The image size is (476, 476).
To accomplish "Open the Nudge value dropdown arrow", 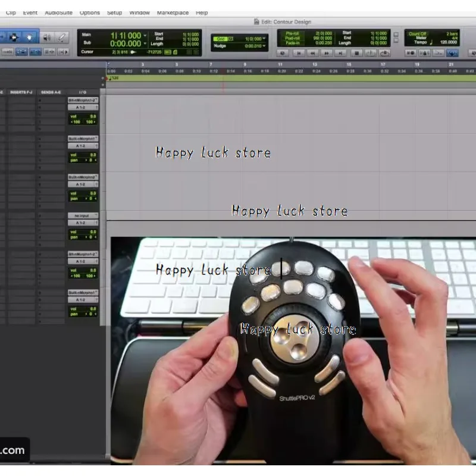I will [264, 46].
